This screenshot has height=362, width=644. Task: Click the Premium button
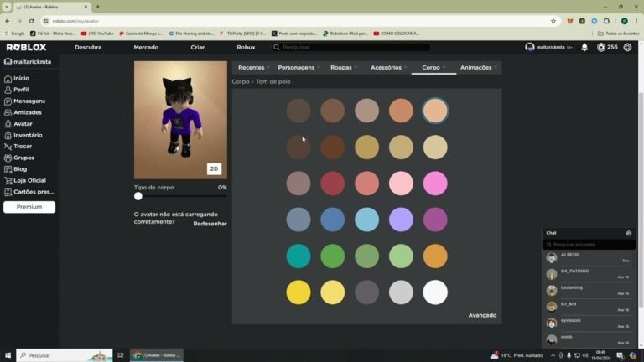coord(29,207)
